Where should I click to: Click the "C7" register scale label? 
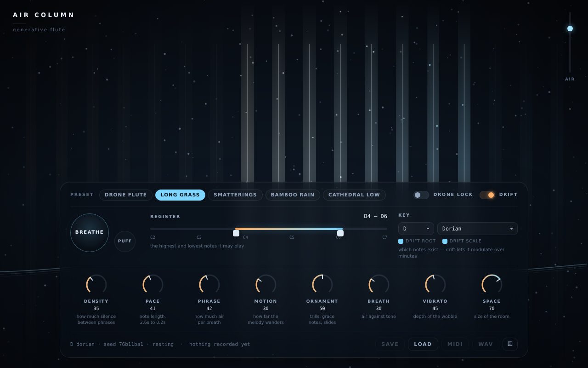point(384,237)
